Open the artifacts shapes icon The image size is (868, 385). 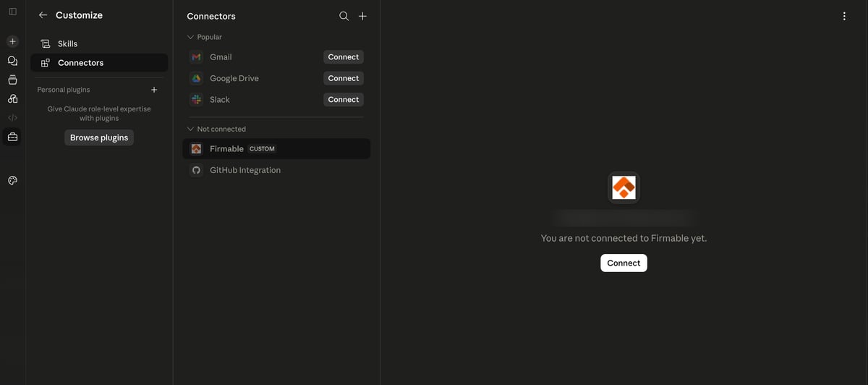[12, 98]
